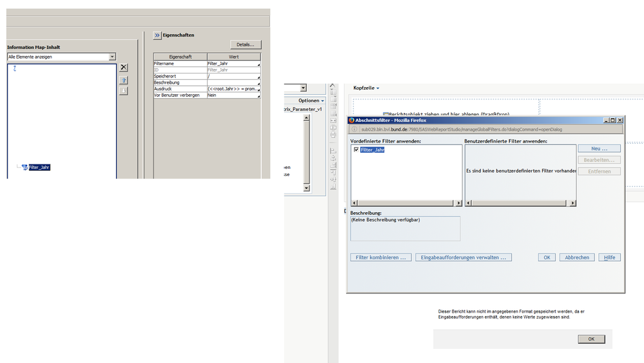The height and width of the screenshot is (363, 644).
Task: Open Hilfe in the Abschnittsfilter dialog
Action: pyautogui.click(x=609, y=257)
